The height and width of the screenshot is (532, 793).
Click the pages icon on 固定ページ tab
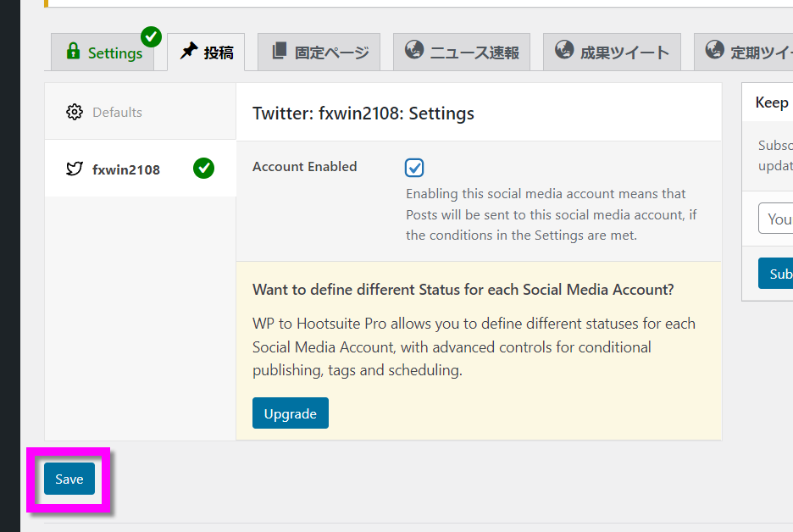[280, 51]
